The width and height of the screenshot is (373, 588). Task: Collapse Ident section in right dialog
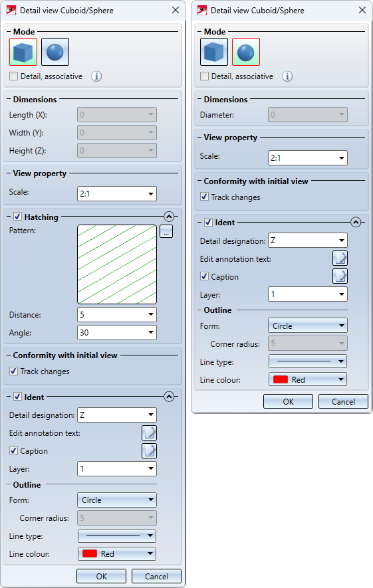(x=356, y=223)
